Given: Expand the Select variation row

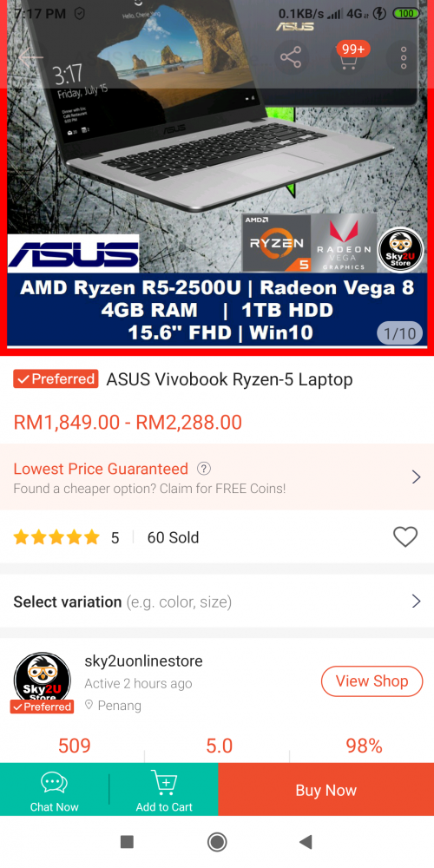Looking at the screenshot, I should 217,602.
